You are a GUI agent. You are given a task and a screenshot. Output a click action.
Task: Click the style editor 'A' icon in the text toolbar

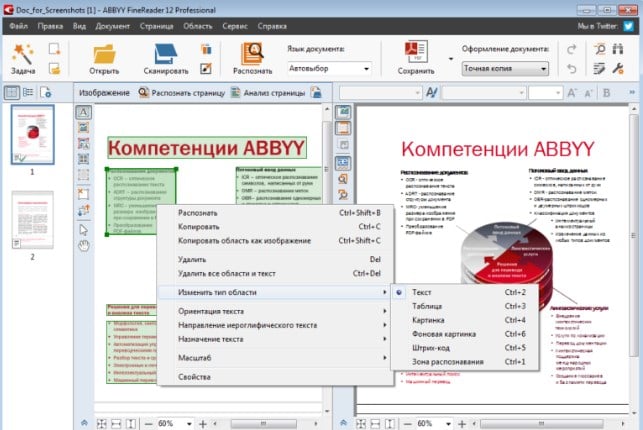[x=431, y=93]
